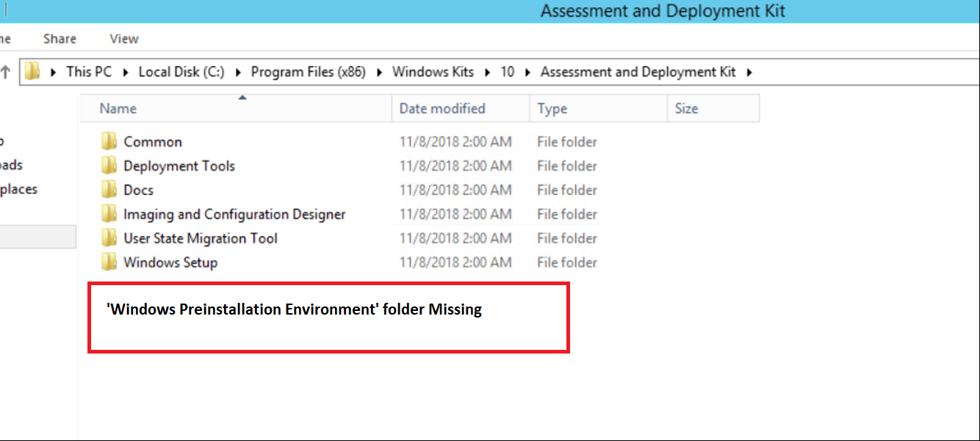Expand the arrow before This PC breadcrumb

coord(53,72)
